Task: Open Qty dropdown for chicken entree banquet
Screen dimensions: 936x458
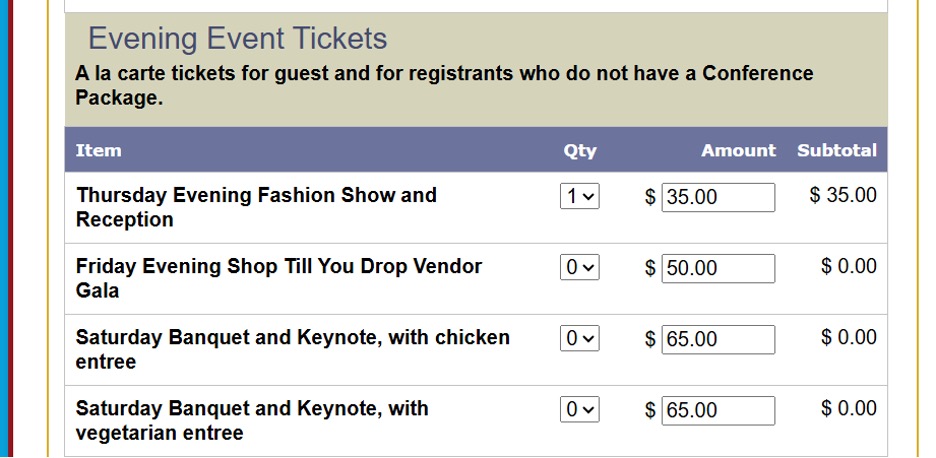Action: click(579, 339)
